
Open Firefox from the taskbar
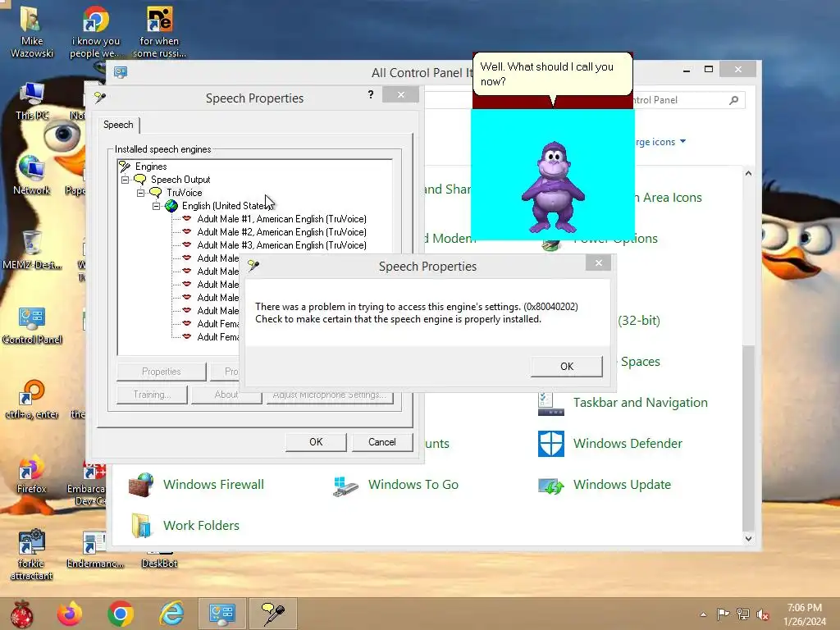pyautogui.click(x=70, y=614)
